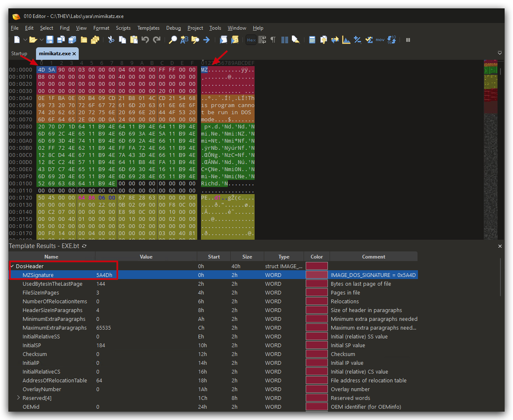Image resolution: width=513 pixels, height=420 pixels.
Task: Collapse the DosHeader struct node
Action: 12,266
